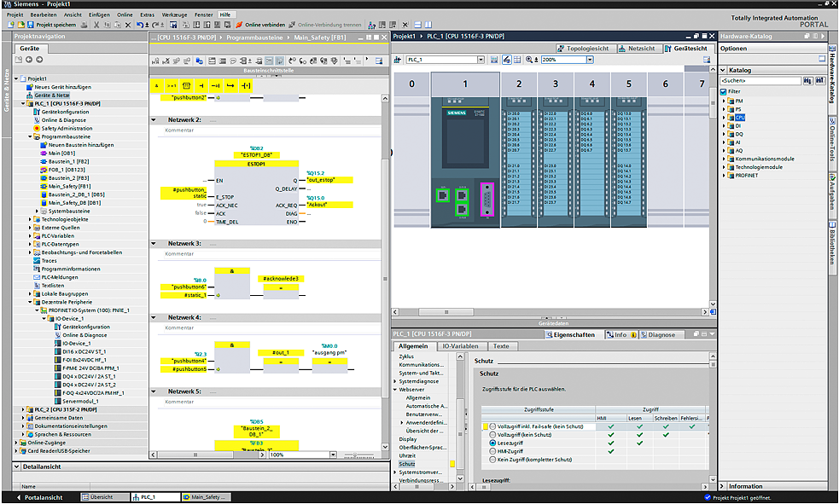Switch to the IO-Variablen properties tab
Screen dimensions: 839x504
coord(462,346)
